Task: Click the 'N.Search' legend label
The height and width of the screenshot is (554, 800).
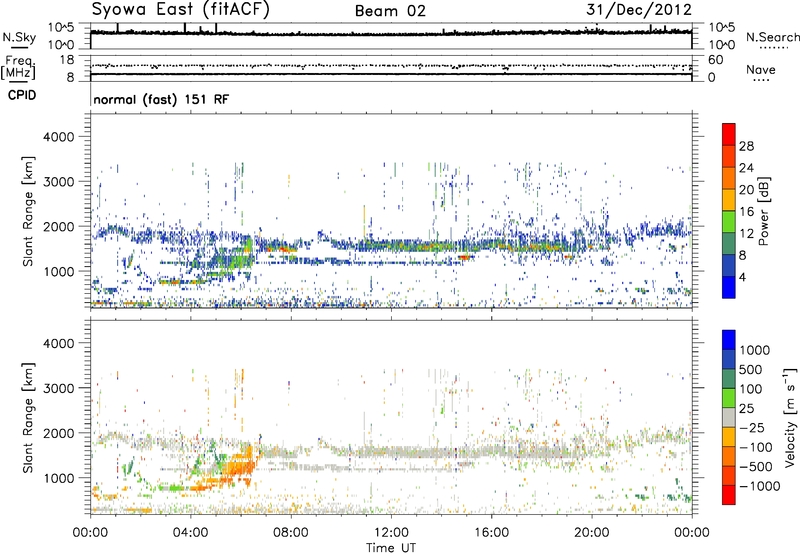Action: pyautogui.click(x=772, y=37)
